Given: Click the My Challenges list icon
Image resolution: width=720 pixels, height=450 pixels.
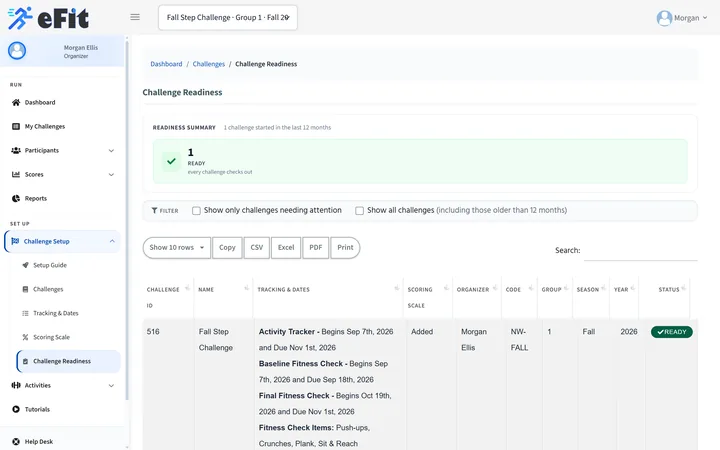Looking at the screenshot, I should pyautogui.click(x=16, y=126).
